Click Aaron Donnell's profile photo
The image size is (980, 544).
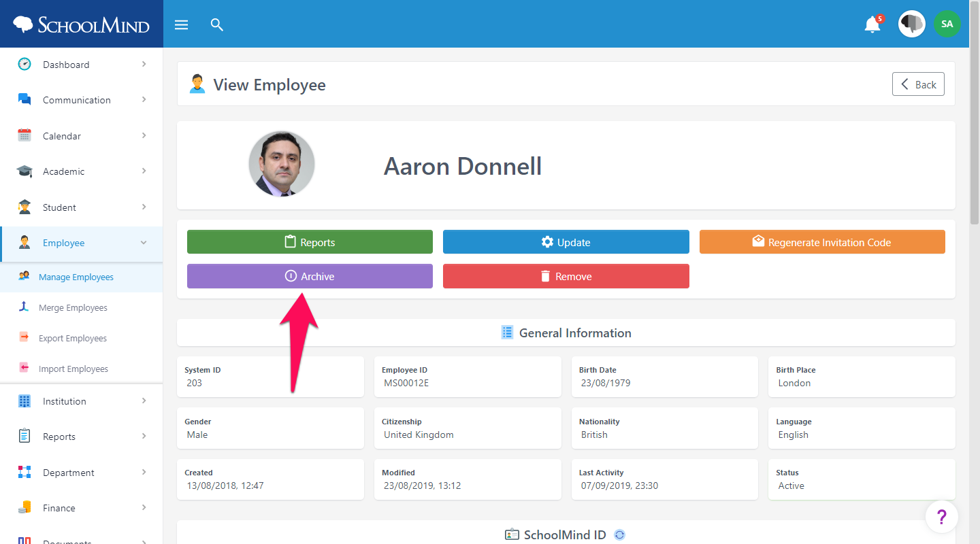[x=282, y=164]
